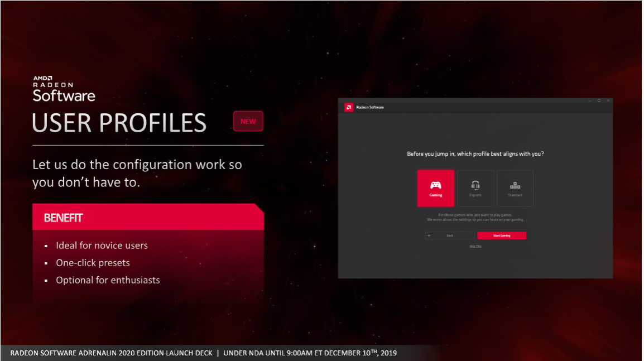
Task: Click the left arrow on the Back button
Action: tap(429, 235)
